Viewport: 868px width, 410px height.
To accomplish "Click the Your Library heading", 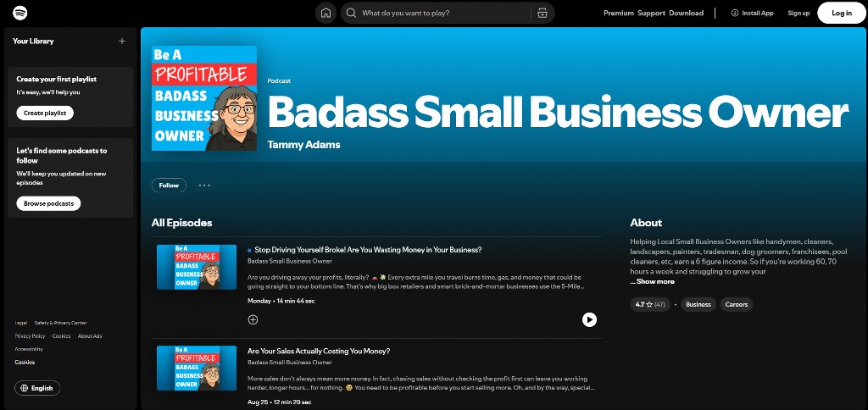I will point(33,41).
